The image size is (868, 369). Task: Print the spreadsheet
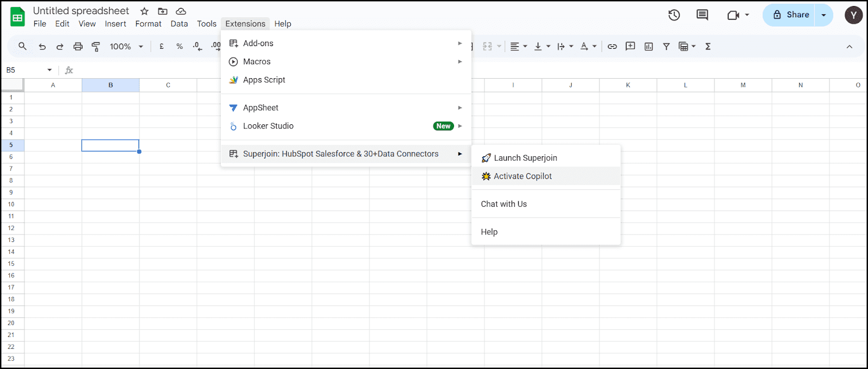[x=78, y=47]
